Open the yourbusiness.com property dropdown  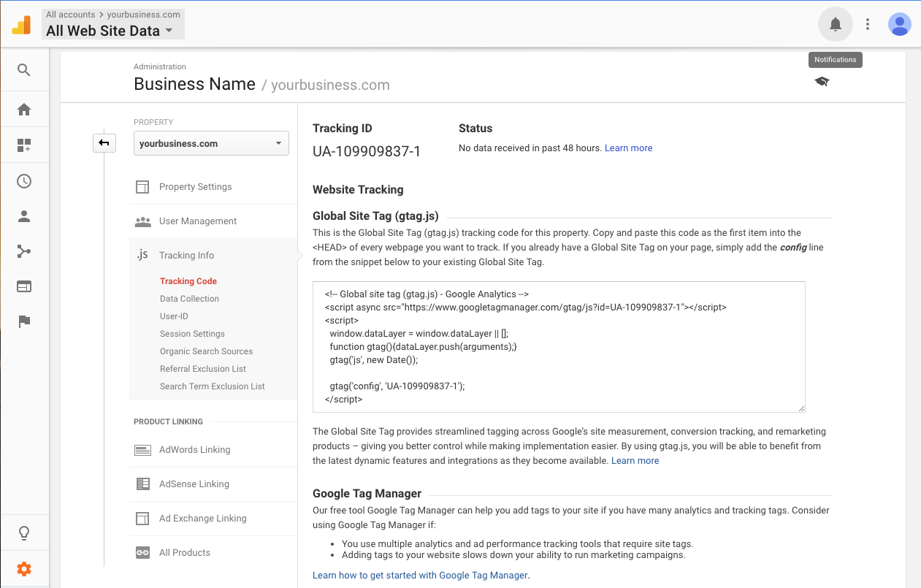coord(211,143)
